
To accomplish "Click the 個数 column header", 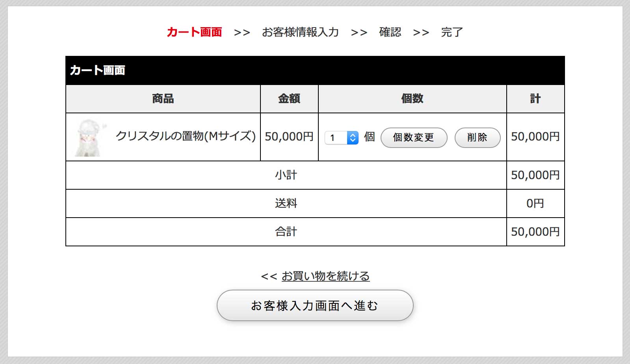I will [412, 99].
